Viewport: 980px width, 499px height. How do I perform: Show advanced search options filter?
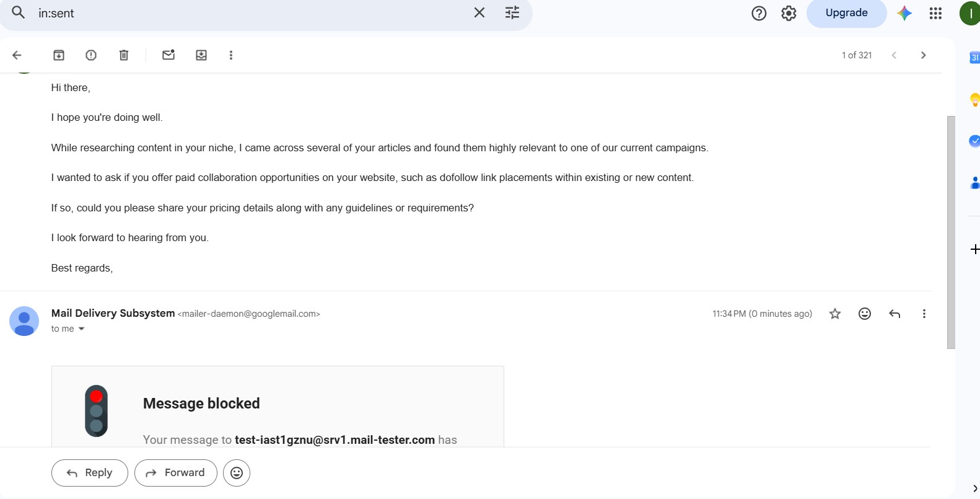(512, 13)
